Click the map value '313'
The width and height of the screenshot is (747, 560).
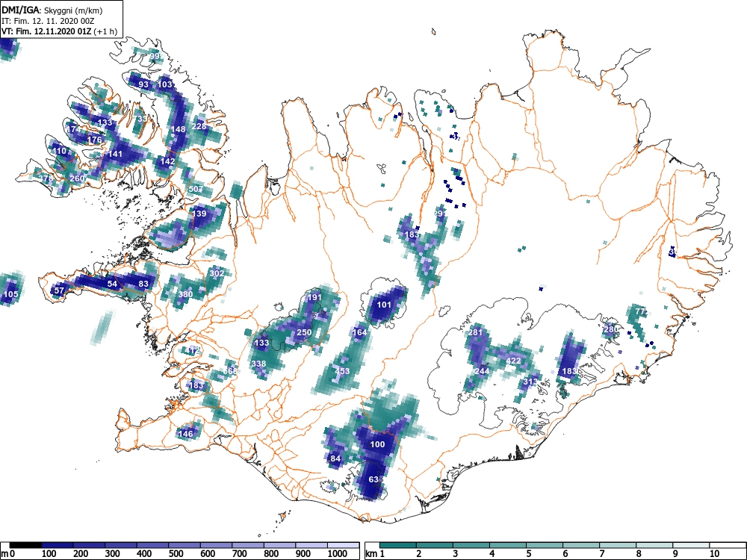(530, 382)
